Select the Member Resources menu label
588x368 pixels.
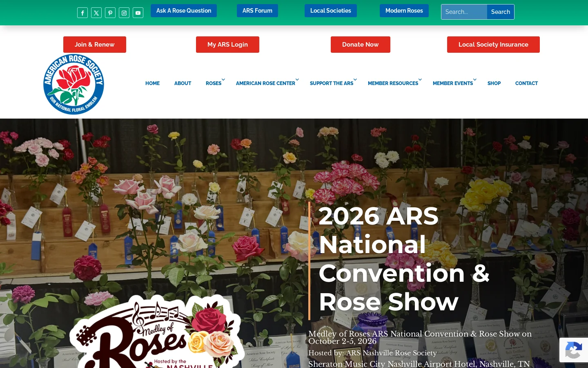(x=393, y=83)
